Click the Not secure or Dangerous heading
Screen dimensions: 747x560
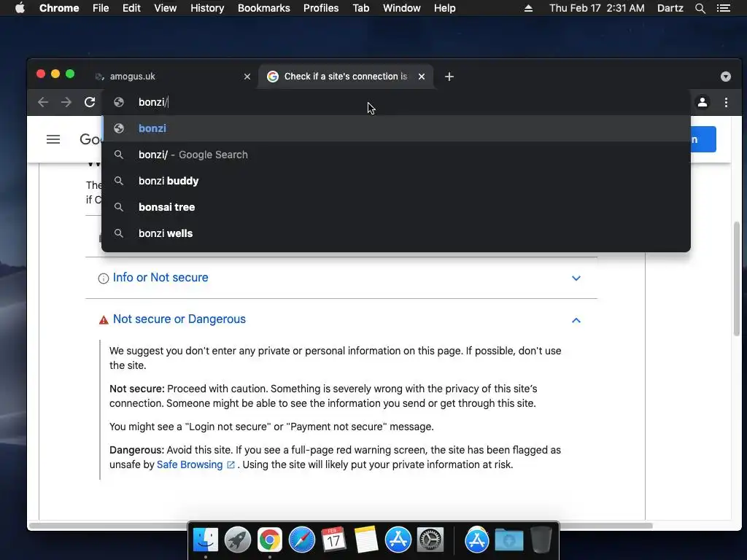[179, 319]
